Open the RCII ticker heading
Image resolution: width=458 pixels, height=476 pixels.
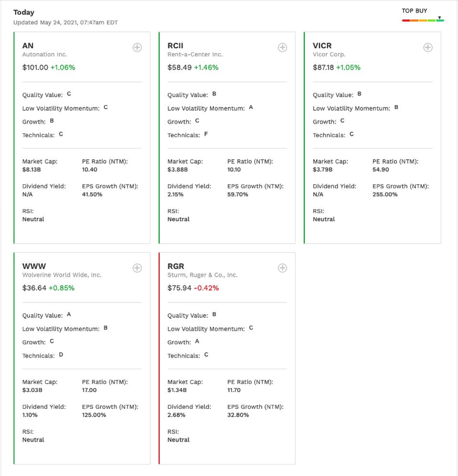[x=175, y=46]
